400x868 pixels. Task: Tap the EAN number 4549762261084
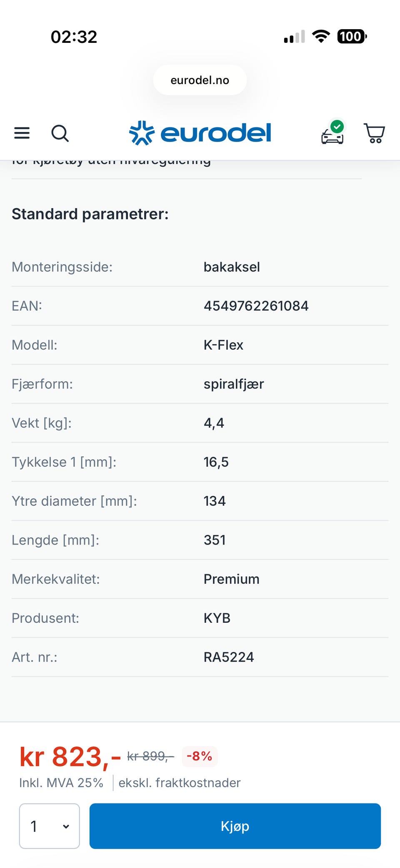[x=256, y=306]
